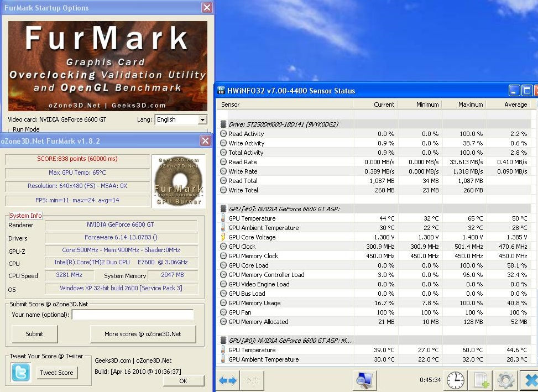The height and width of the screenshot is (392, 538).
Task: Click the Read Rate row icon
Action: point(223,162)
